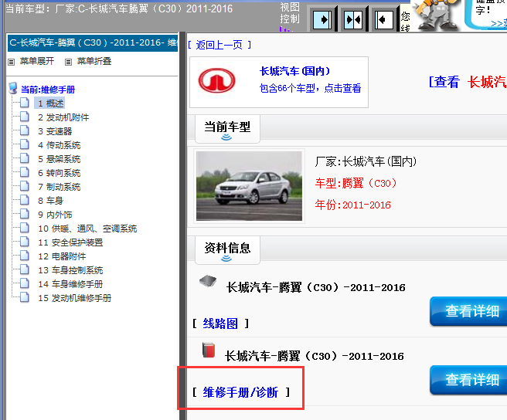Click the center-split view control icon
The image size is (507, 420).
(352, 20)
